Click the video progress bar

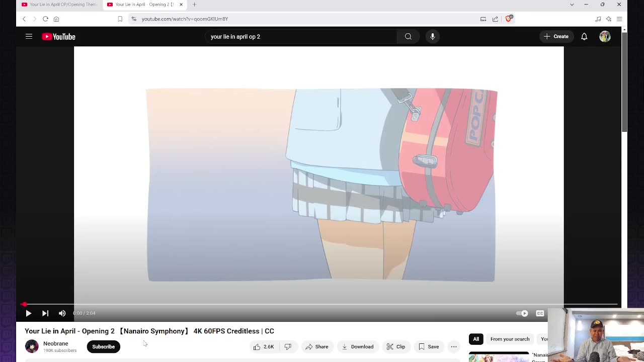pyautogui.click(x=320, y=304)
